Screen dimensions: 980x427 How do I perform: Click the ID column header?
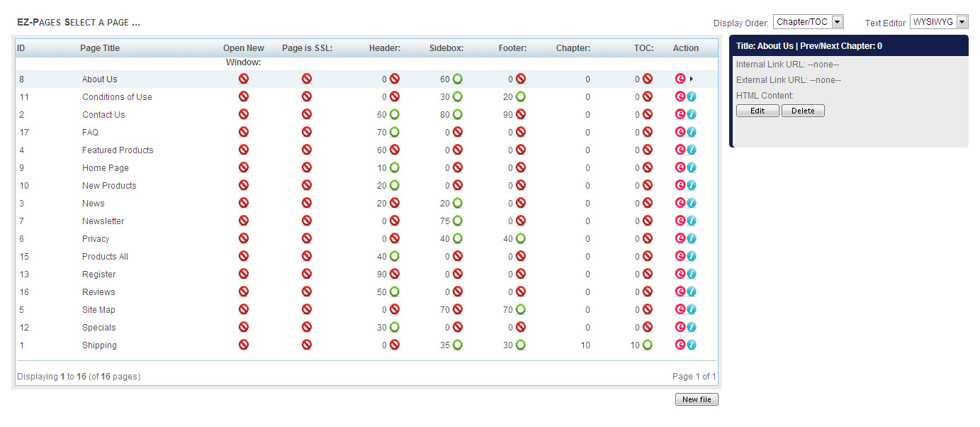click(21, 48)
